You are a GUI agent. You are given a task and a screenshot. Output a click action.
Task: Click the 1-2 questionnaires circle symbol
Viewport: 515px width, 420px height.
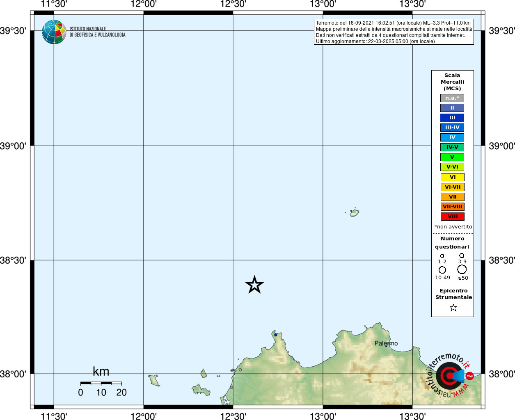(442, 256)
